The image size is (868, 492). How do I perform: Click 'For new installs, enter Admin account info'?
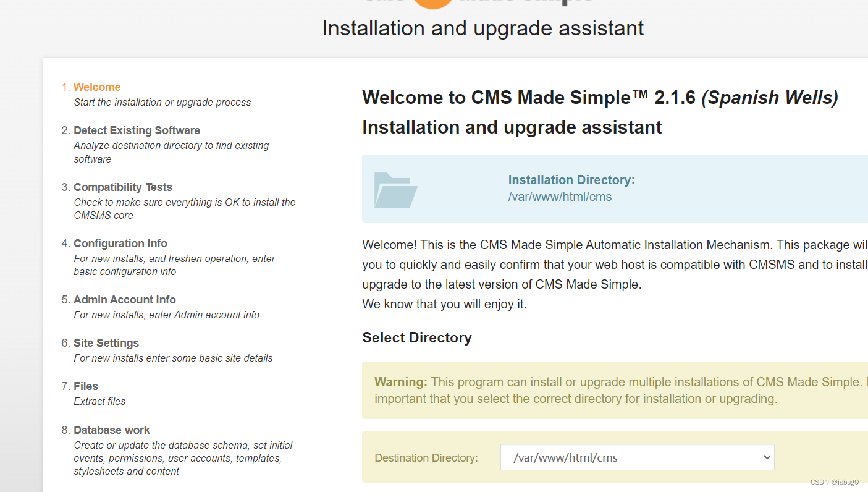pyautogui.click(x=167, y=315)
